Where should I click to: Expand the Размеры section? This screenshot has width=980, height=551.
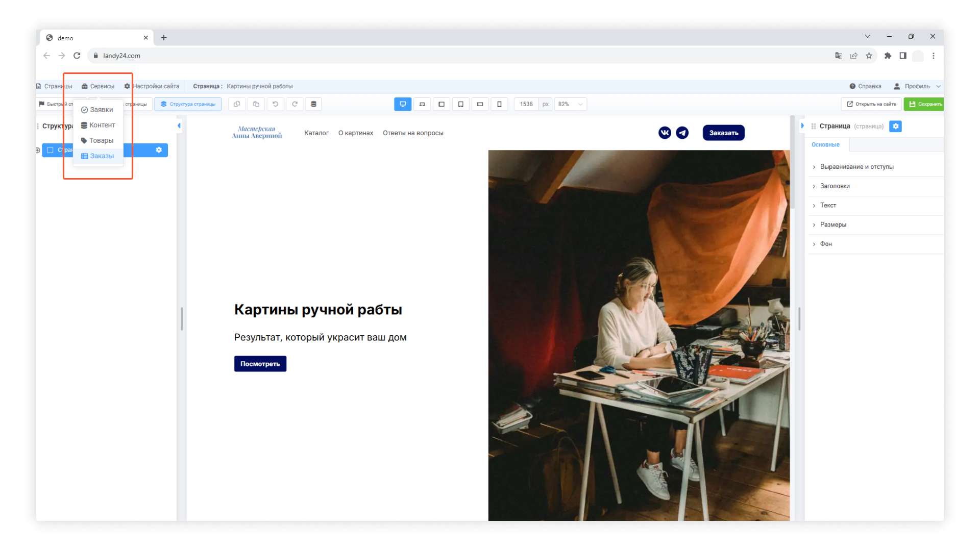tap(875, 225)
